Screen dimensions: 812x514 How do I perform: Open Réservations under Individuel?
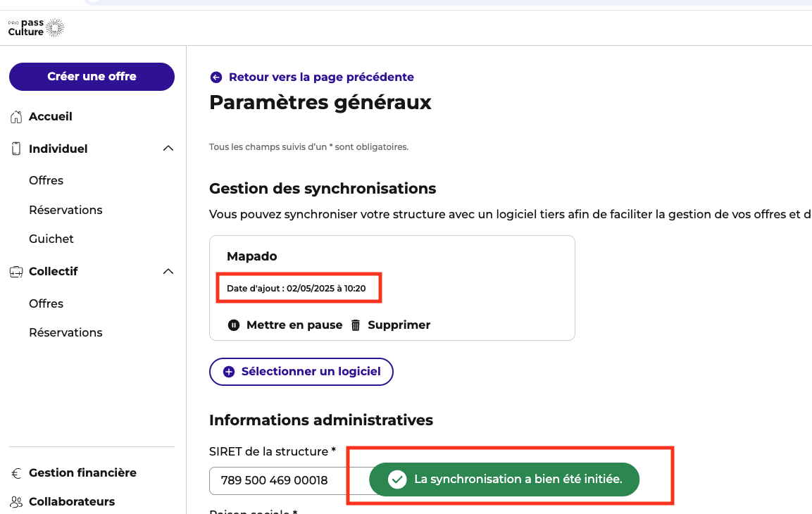pyautogui.click(x=65, y=211)
